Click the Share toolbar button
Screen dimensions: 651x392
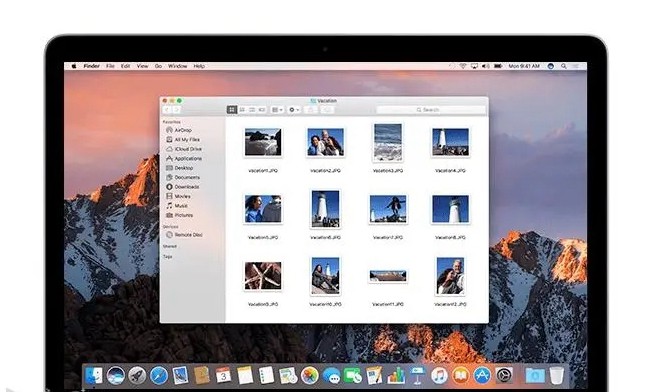311,110
